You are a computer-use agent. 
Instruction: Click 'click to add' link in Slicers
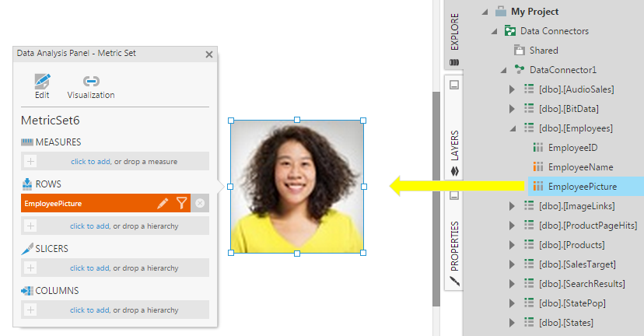coord(89,268)
